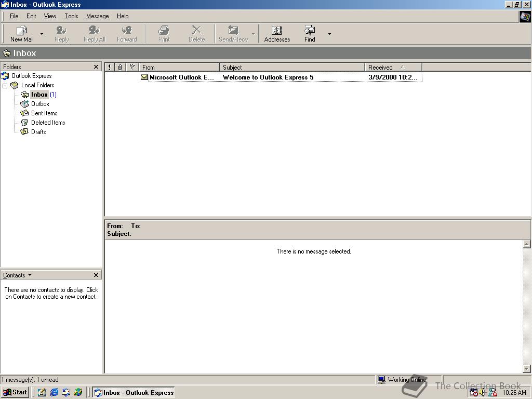Click the Reply All toolbar button

coord(95,34)
